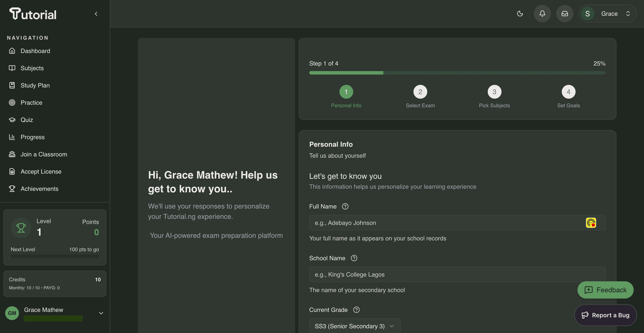Open notifications bell icon
This screenshot has width=644, height=333.
coord(542,14)
